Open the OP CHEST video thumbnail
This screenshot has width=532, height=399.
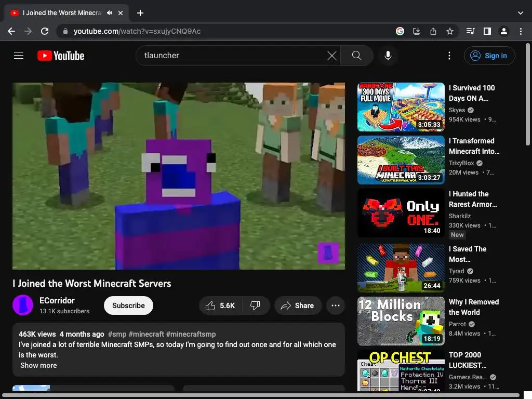click(x=401, y=371)
